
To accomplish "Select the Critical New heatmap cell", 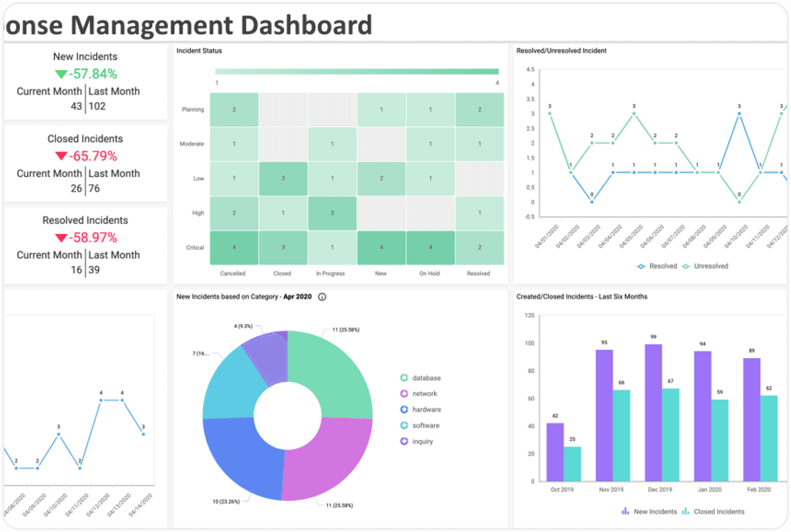I will tap(381, 248).
